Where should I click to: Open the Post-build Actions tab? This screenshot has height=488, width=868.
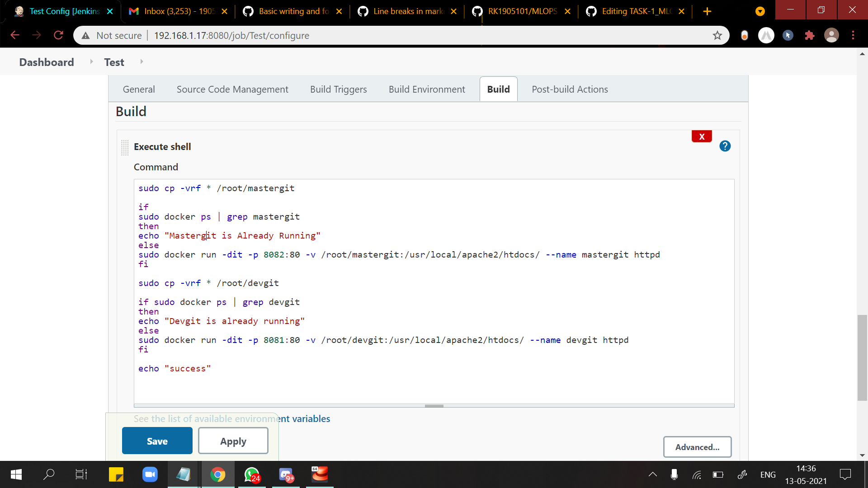(x=570, y=89)
